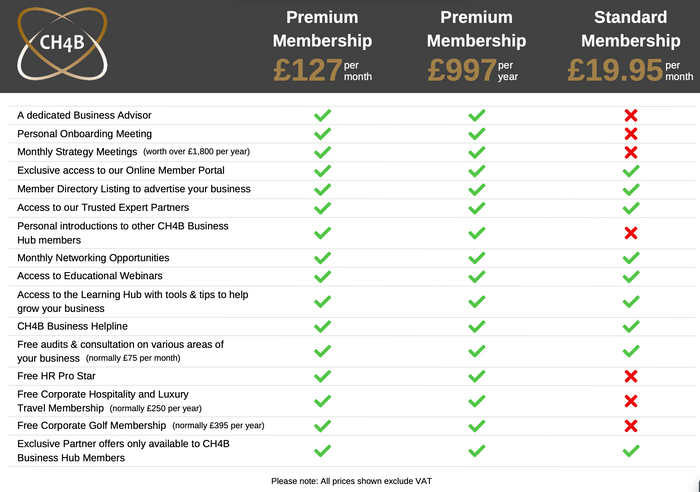Click the CH4B logo
This screenshot has height=492, width=700.
pyautogui.click(x=62, y=44)
